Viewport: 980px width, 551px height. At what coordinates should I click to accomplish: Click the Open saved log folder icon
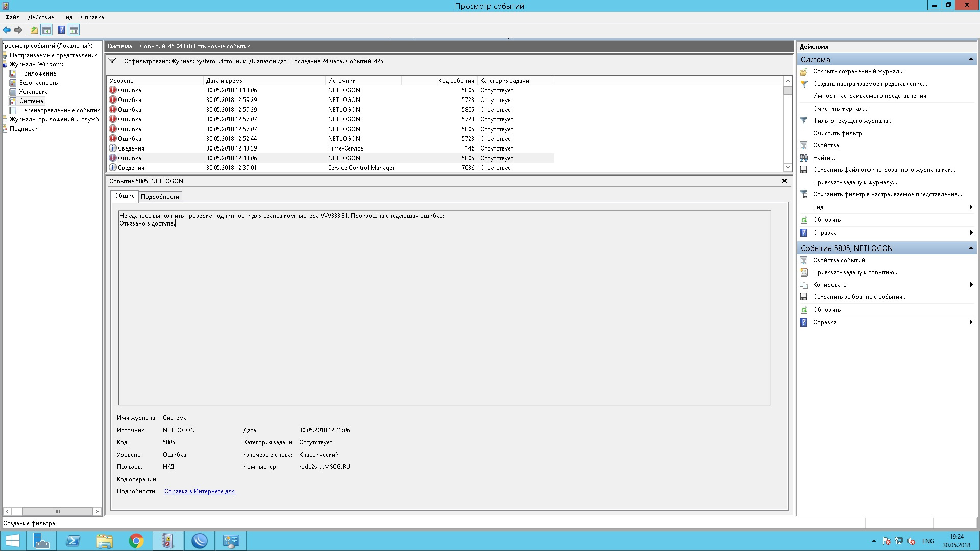point(804,71)
